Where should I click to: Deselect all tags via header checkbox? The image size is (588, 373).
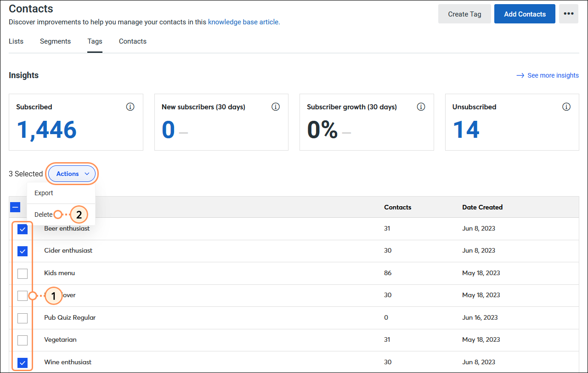click(15, 207)
